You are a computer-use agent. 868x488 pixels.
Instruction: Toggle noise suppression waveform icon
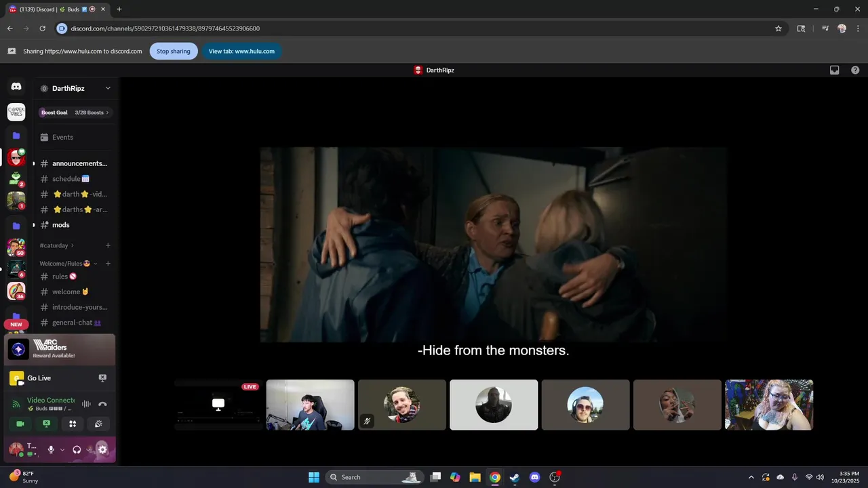pos(86,404)
